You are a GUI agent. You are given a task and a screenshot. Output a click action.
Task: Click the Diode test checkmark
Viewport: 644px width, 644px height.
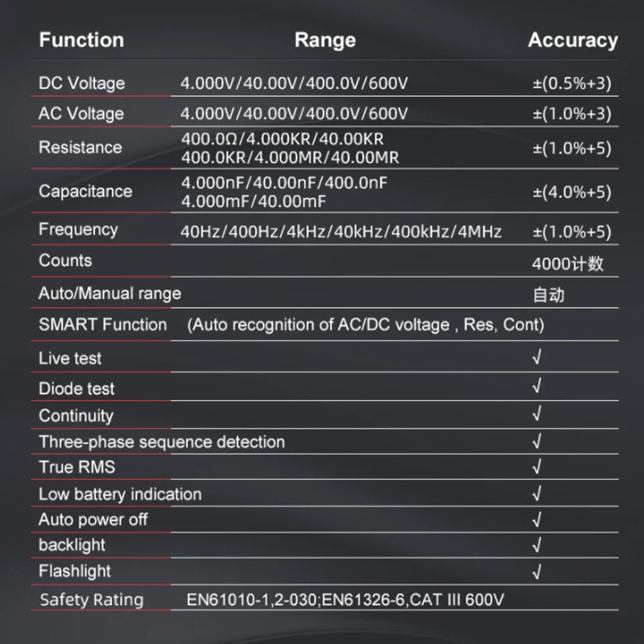(537, 387)
